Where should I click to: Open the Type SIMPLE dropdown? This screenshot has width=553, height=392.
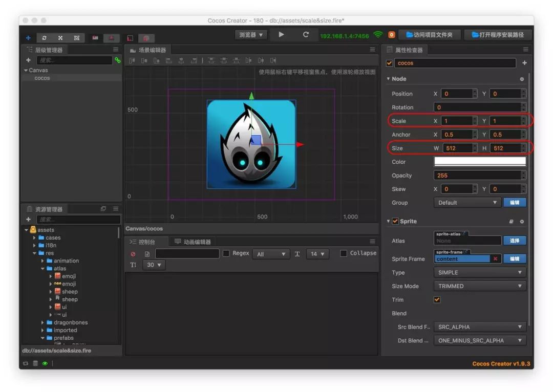[x=480, y=273]
